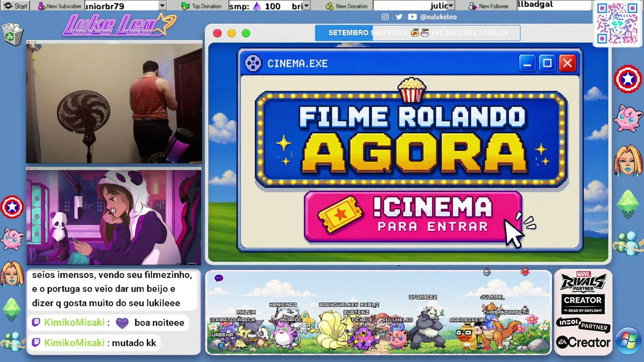Image resolution: width=644 pixels, height=362 pixels.
Task: Click the Captain America shield icon on right side
Action: [x=628, y=79]
